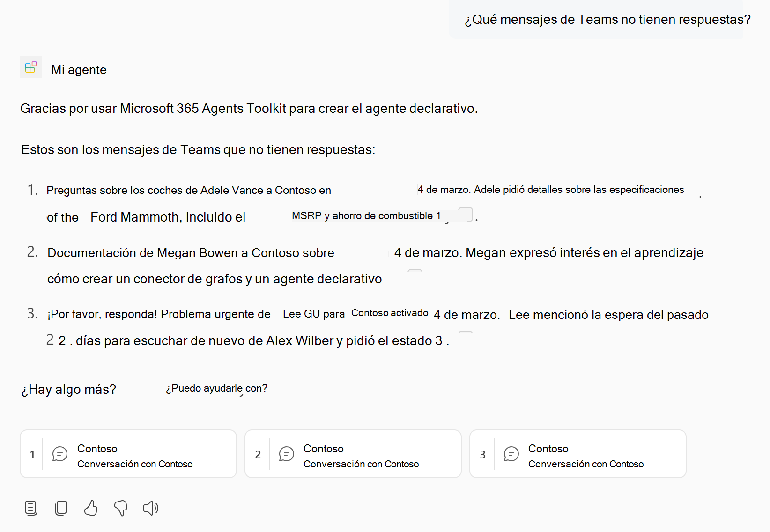Screen dimensions: 770x532
Task: Select the Mi agente name label
Action: click(79, 69)
